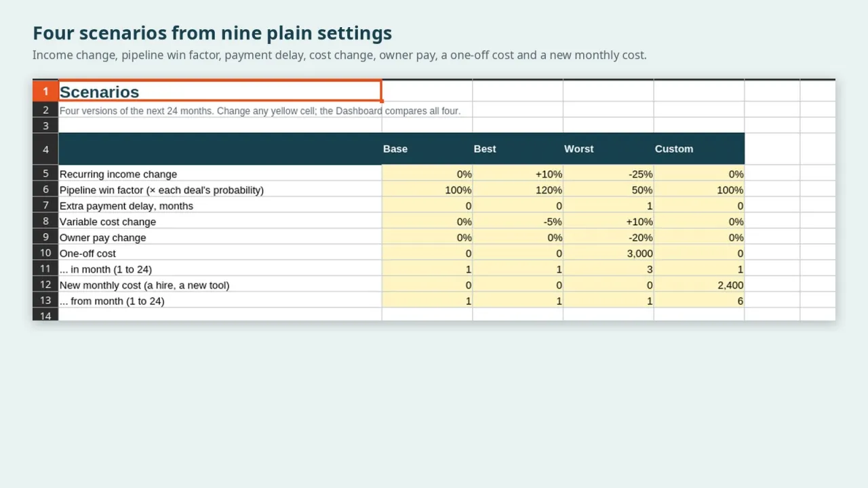The height and width of the screenshot is (488, 868).
Task: Select the "Custom" column header cell
Action: (x=699, y=148)
